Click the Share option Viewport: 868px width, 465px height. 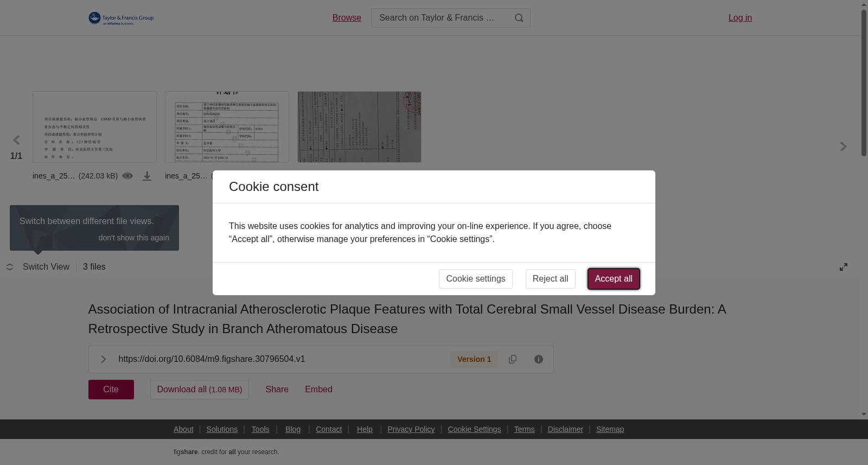[277, 390]
